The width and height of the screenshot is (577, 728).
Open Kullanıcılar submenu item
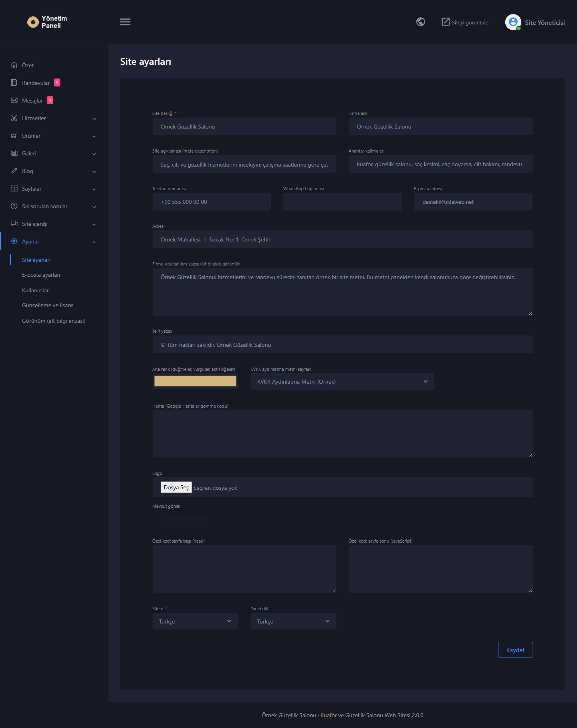[x=35, y=290]
